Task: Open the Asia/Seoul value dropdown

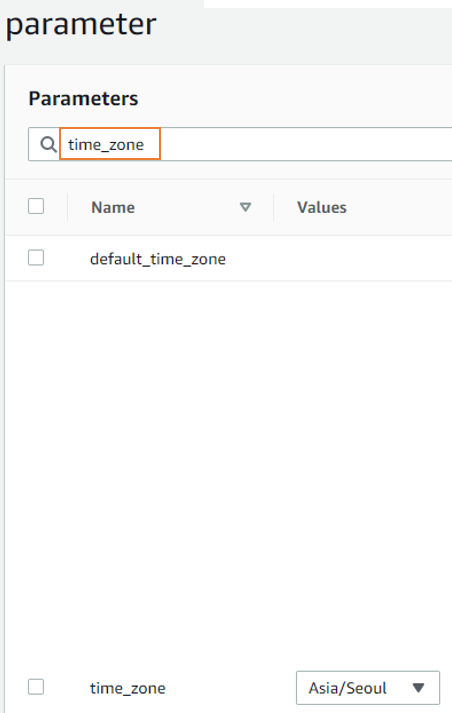Action: tap(368, 688)
